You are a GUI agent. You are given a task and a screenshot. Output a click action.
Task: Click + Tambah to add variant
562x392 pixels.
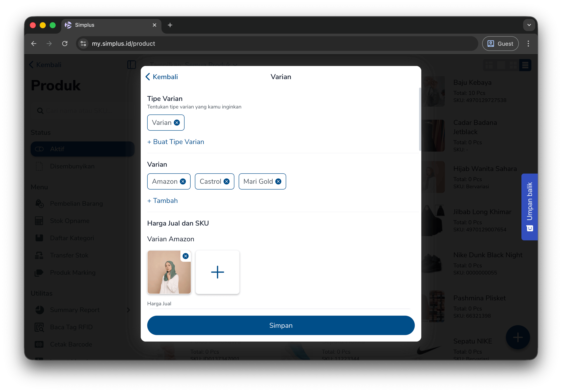click(163, 201)
